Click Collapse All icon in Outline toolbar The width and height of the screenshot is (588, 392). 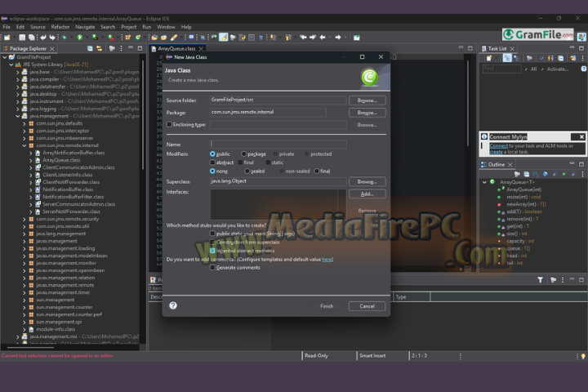click(x=527, y=174)
